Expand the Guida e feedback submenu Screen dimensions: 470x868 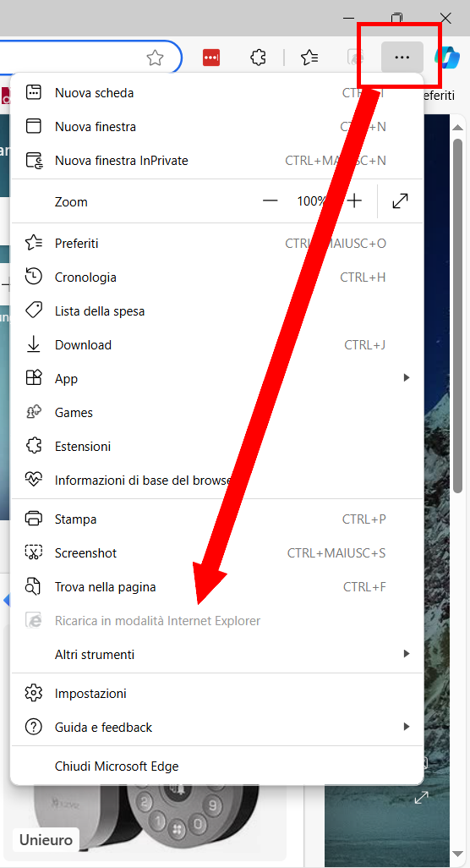click(216, 727)
